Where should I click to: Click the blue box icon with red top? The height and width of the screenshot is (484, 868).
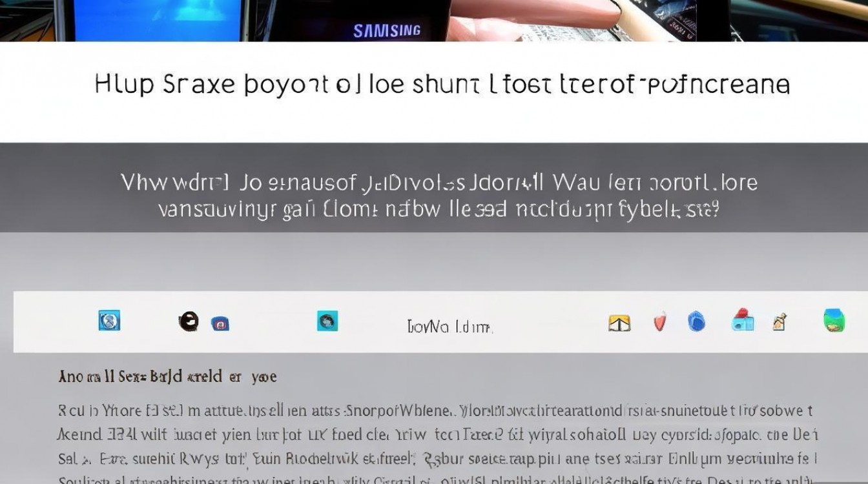click(x=743, y=320)
